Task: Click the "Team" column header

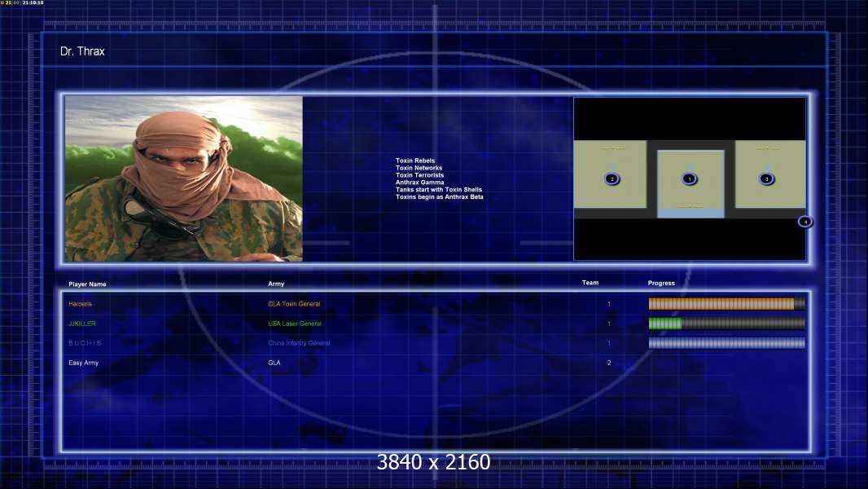Action: click(590, 283)
